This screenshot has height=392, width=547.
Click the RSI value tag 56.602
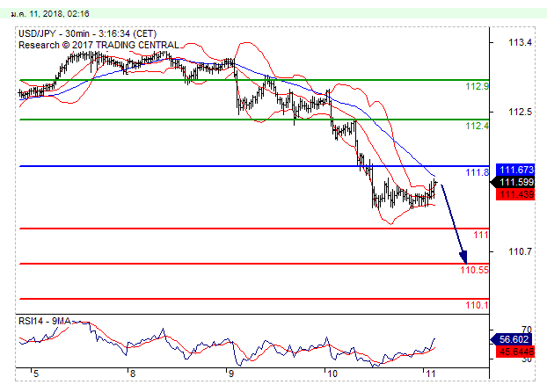513,339
